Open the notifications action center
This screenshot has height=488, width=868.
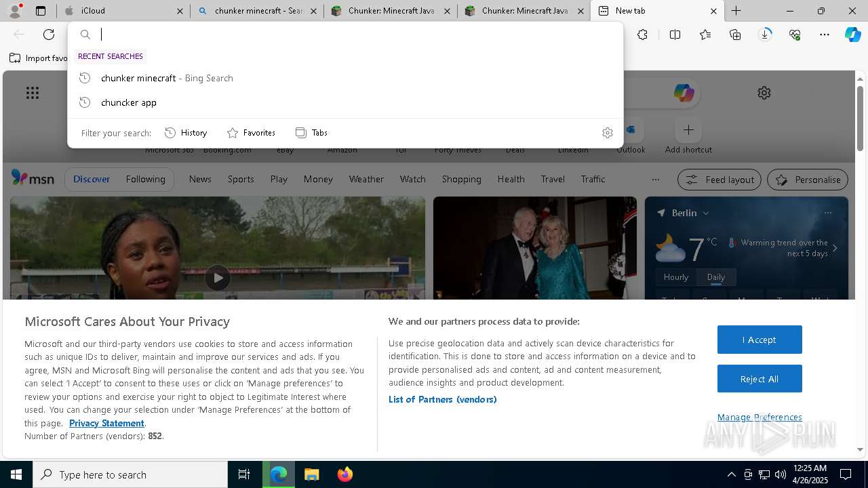(x=846, y=474)
